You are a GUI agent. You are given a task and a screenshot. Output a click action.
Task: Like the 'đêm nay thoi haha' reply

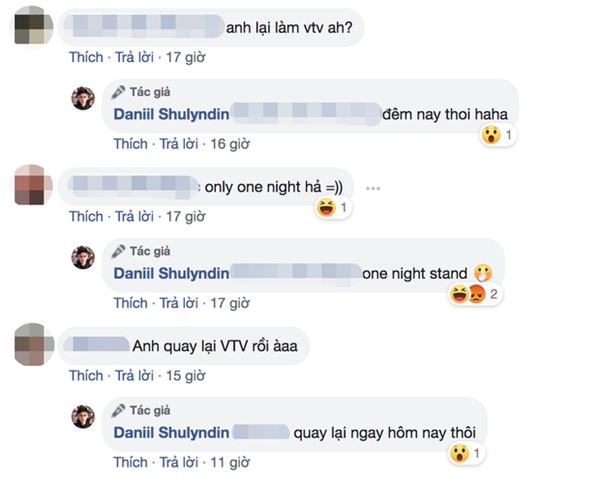130,144
